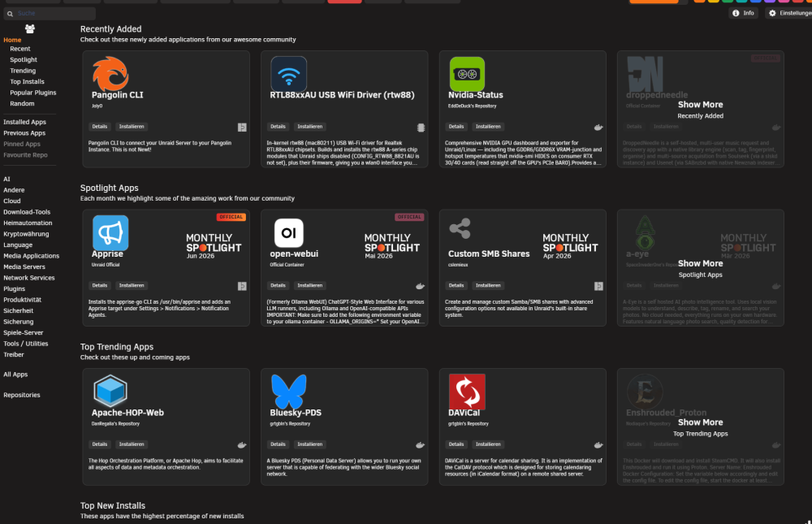This screenshot has height=524, width=812.
Task: Click Installieren on RTL88xxAU card
Action: 309,127
